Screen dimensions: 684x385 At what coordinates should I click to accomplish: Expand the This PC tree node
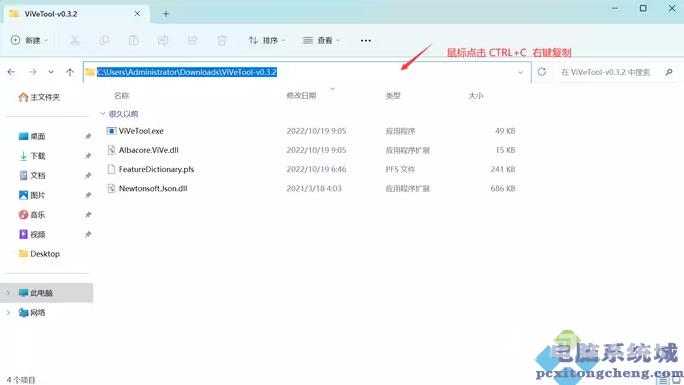point(8,293)
